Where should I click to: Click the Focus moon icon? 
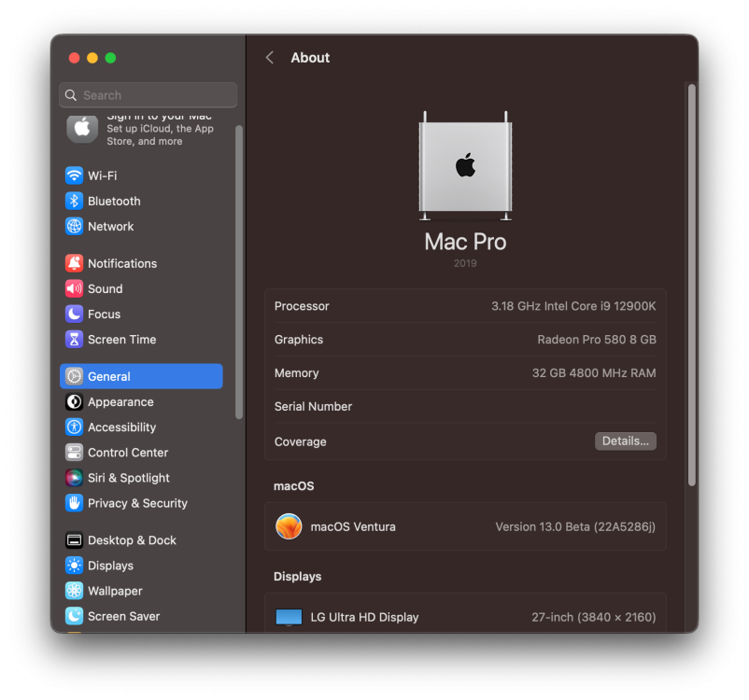click(74, 315)
